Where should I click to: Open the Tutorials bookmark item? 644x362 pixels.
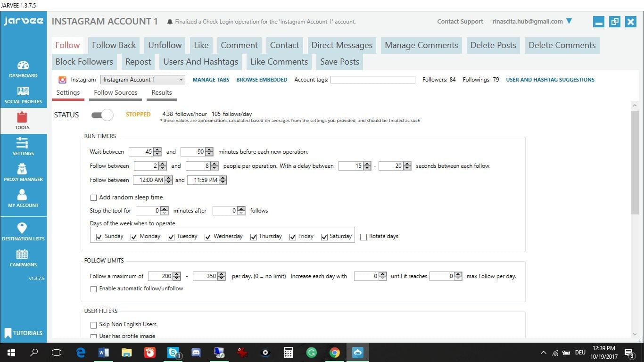point(23,333)
